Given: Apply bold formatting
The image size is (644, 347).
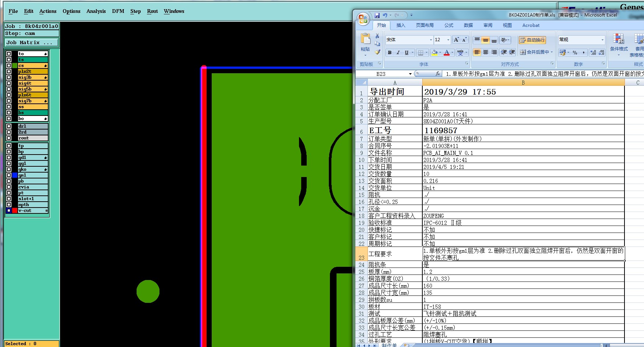Looking at the screenshot, I should click(x=390, y=53).
